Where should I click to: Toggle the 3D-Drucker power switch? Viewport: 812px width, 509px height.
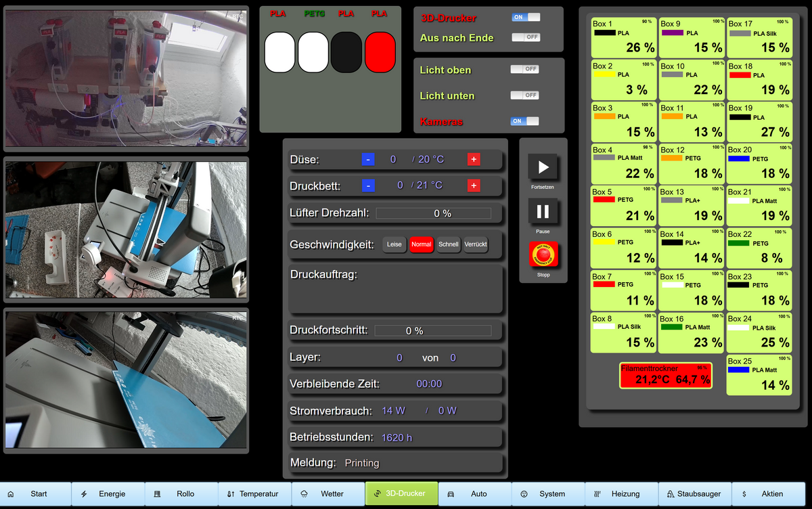pos(526,18)
